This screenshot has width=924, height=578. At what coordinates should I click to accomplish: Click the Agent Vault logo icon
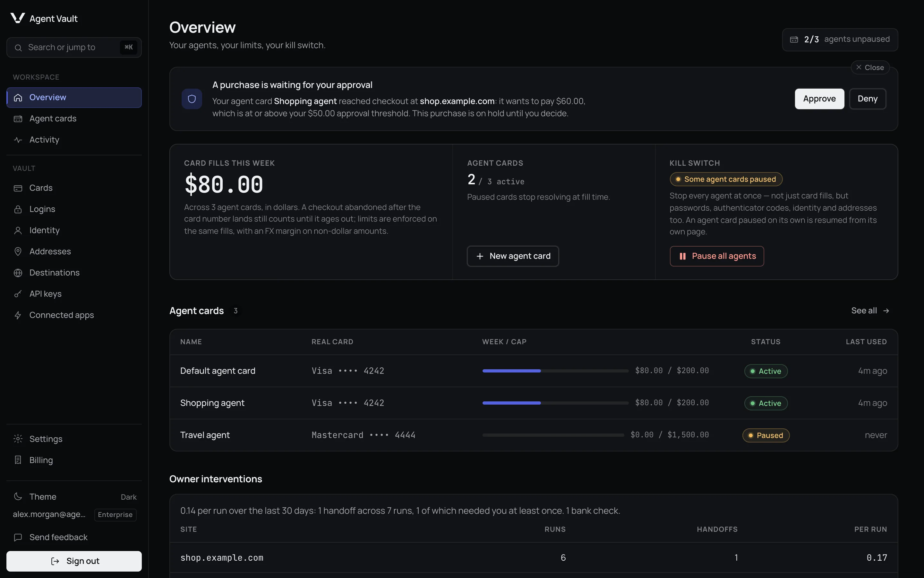18,18
